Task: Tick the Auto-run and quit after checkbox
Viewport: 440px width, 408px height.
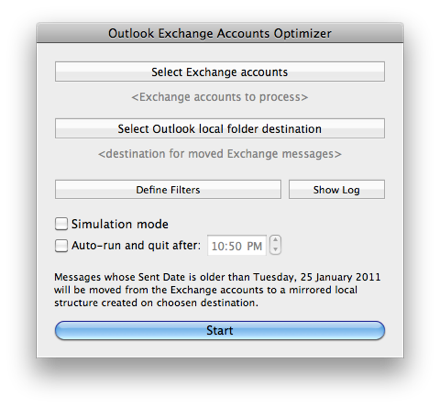Action: pos(61,246)
